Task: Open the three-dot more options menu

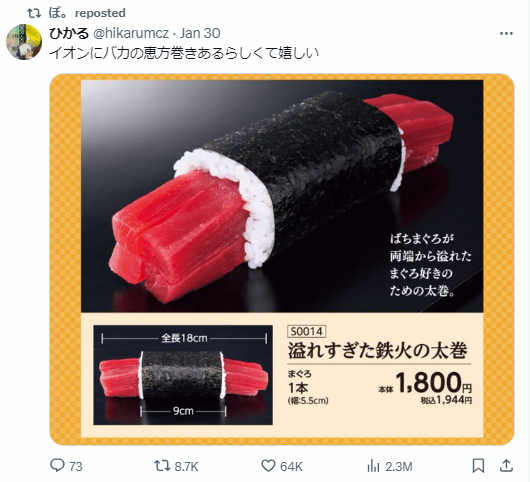Action: click(506, 33)
